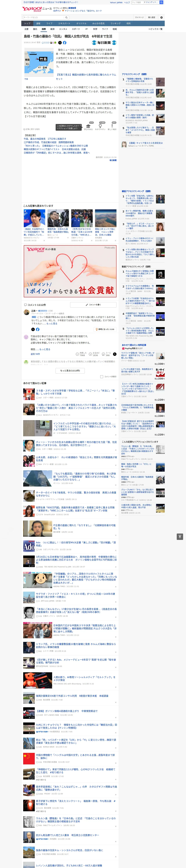Click コメントを書く button

pos(93,305)
